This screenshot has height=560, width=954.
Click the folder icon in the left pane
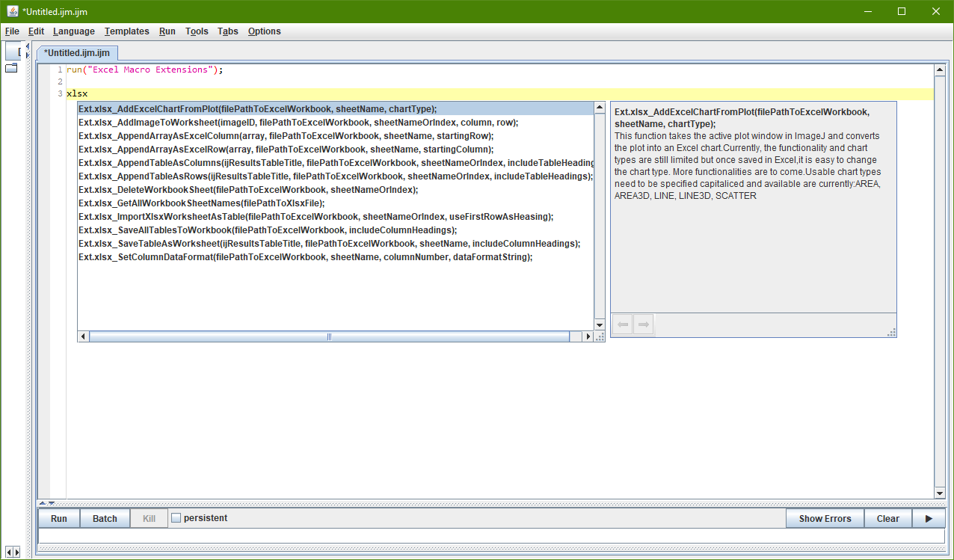coord(11,69)
